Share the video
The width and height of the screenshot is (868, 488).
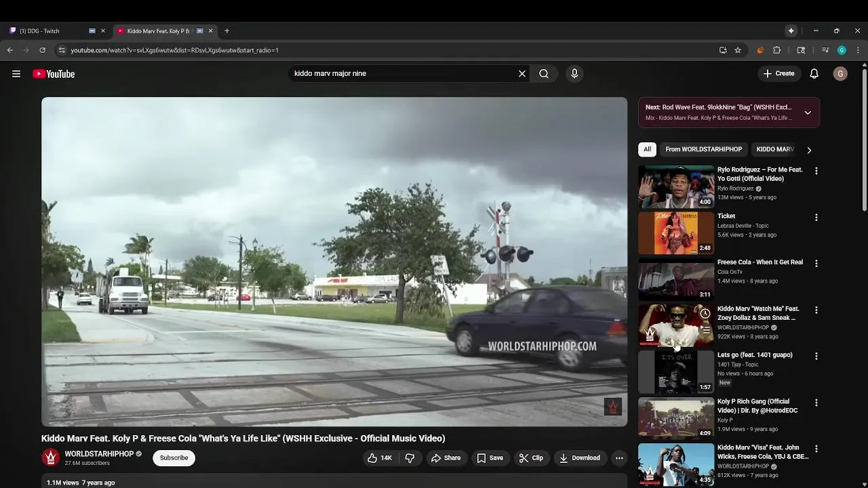point(446,458)
